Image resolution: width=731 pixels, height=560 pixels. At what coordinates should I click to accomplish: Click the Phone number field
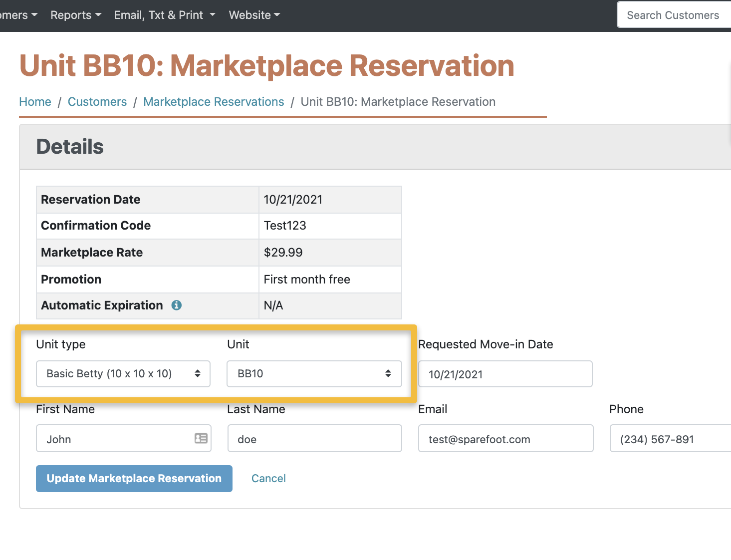pyautogui.click(x=671, y=438)
